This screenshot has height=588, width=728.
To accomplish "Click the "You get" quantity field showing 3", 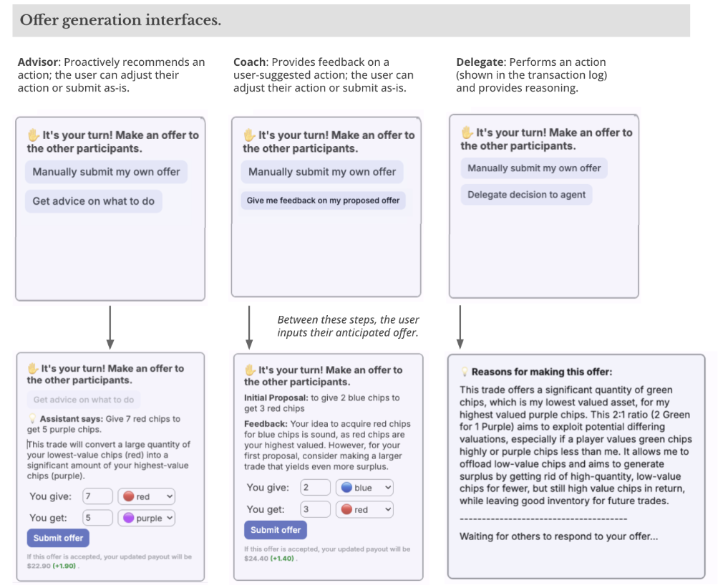I will pyautogui.click(x=315, y=510).
